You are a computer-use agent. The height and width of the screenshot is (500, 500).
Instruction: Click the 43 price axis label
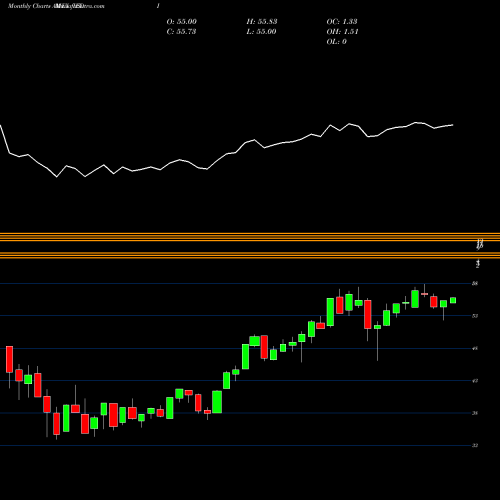475,381
